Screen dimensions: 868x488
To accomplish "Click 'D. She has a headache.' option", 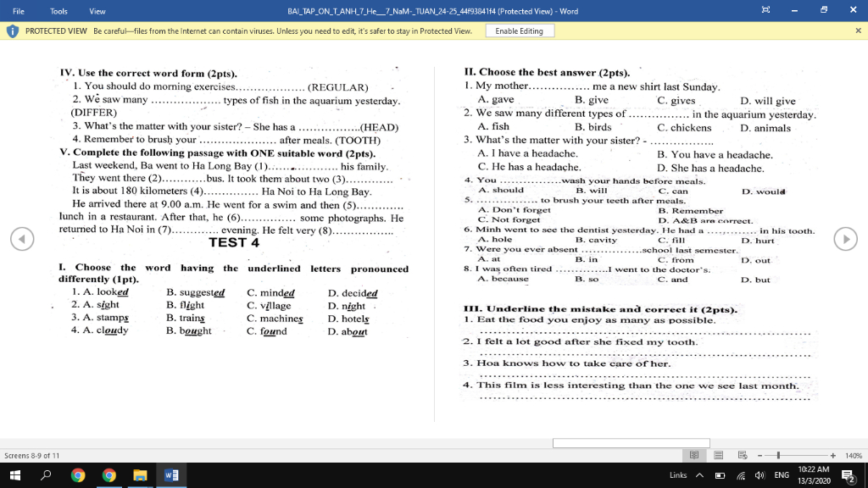I will [710, 169].
